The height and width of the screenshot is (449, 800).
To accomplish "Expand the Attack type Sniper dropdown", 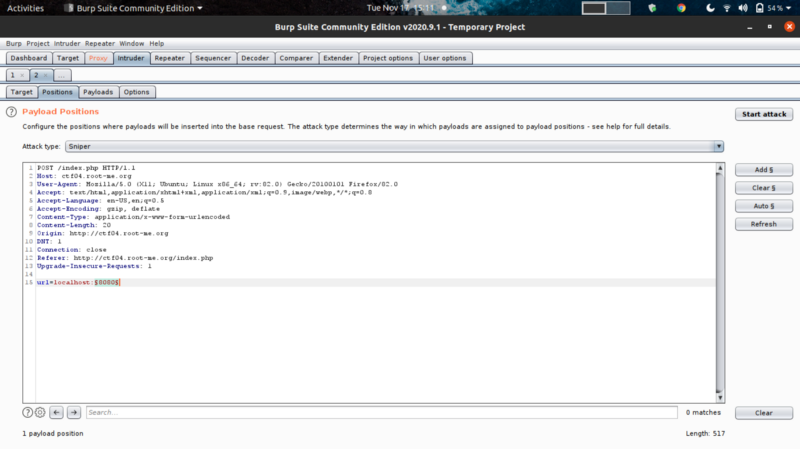I will [718, 146].
